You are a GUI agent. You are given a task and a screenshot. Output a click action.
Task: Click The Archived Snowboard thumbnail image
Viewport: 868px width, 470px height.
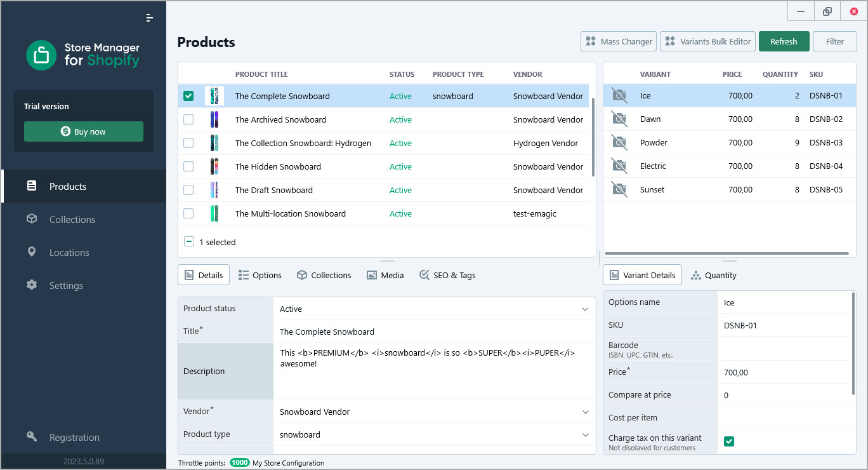(x=214, y=119)
